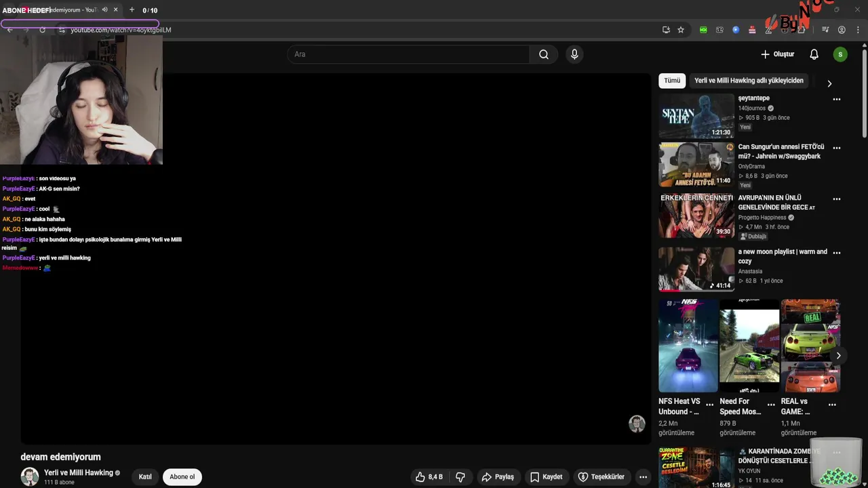The width and height of the screenshot is (868, 488).
Task: Start voice search with the microphone icon
Action: point(574,54)
